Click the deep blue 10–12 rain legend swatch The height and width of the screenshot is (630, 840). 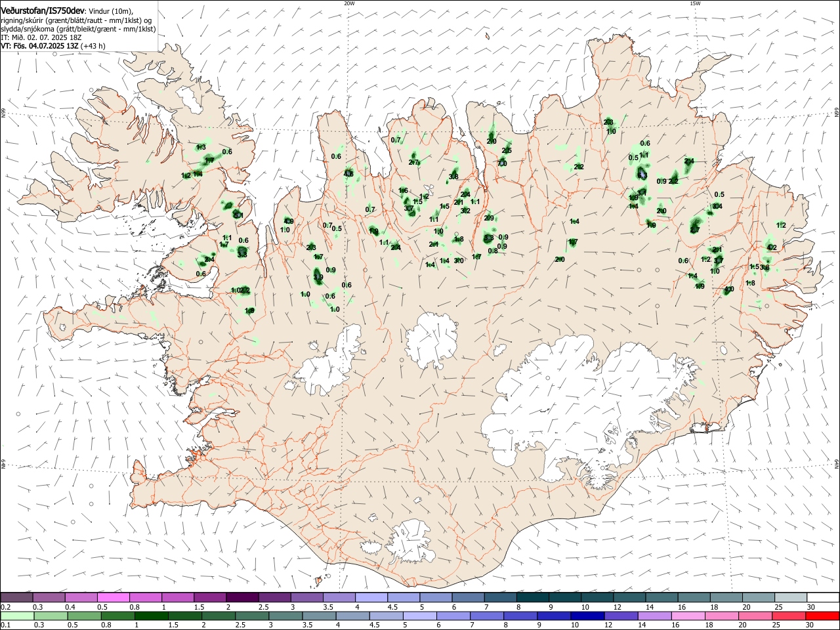(587, 616)
